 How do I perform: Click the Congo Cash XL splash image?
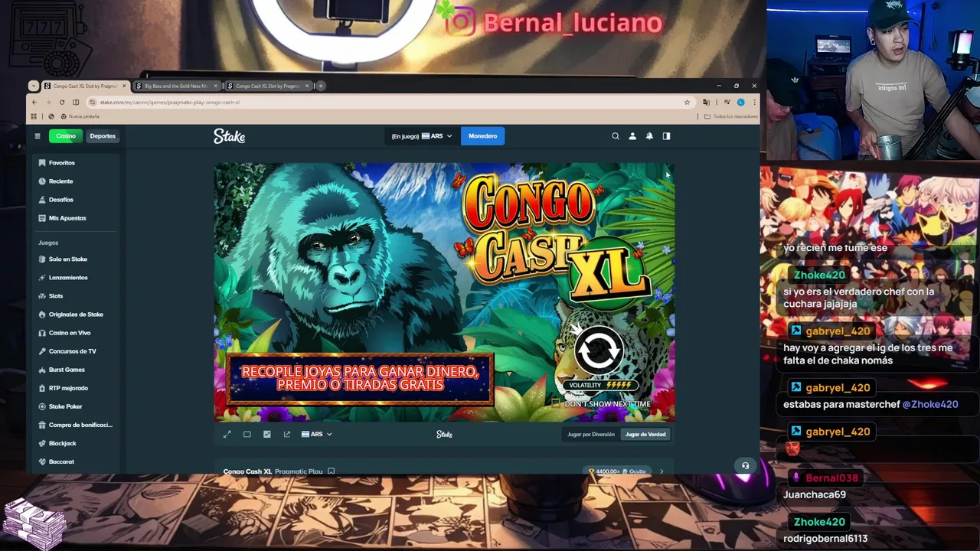444,291
